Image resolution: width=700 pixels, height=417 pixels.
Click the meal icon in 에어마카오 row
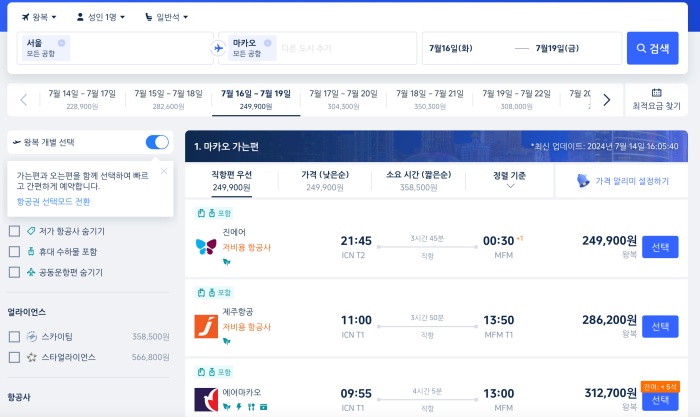(251, 407)
